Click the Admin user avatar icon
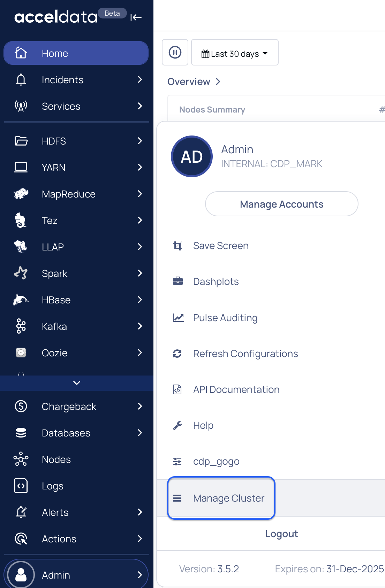Screen dimensions: 385x588 (21, 575)
